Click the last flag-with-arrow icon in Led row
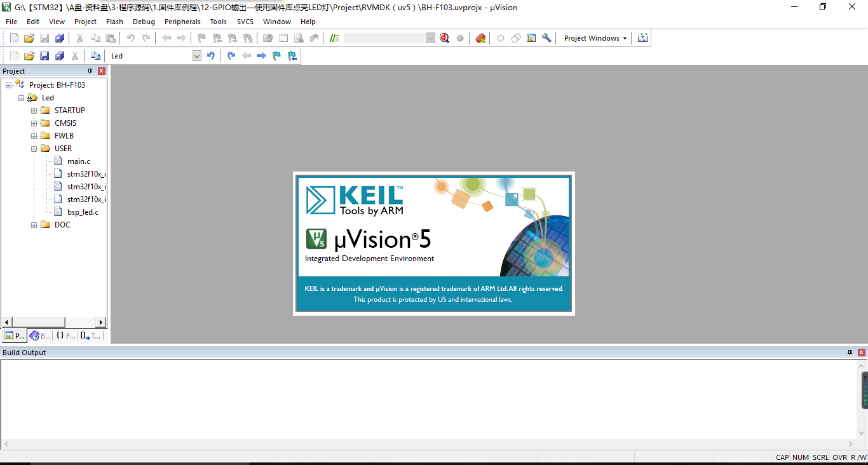 292,56
